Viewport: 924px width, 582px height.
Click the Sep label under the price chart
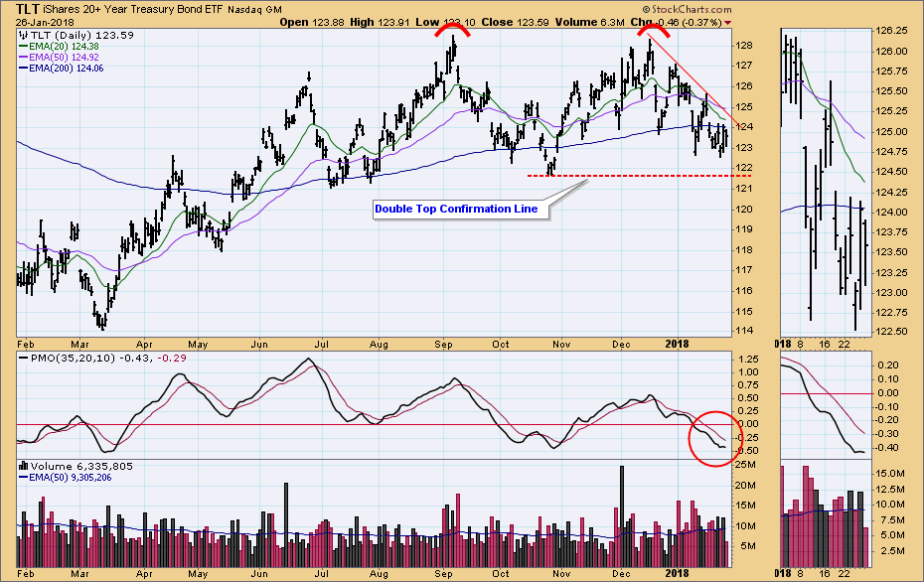tap(443, 344)
